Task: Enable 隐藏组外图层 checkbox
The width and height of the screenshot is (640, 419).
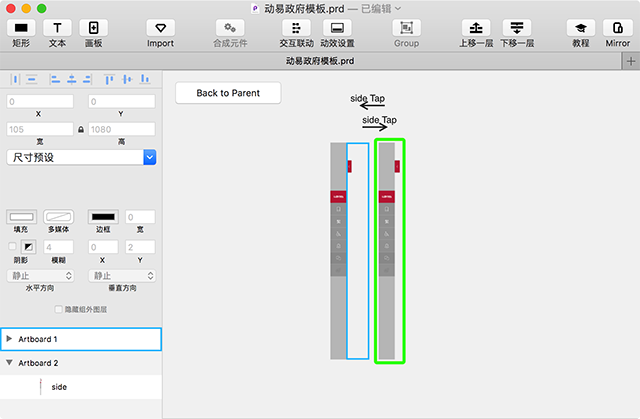Action: tap(59, 310)
